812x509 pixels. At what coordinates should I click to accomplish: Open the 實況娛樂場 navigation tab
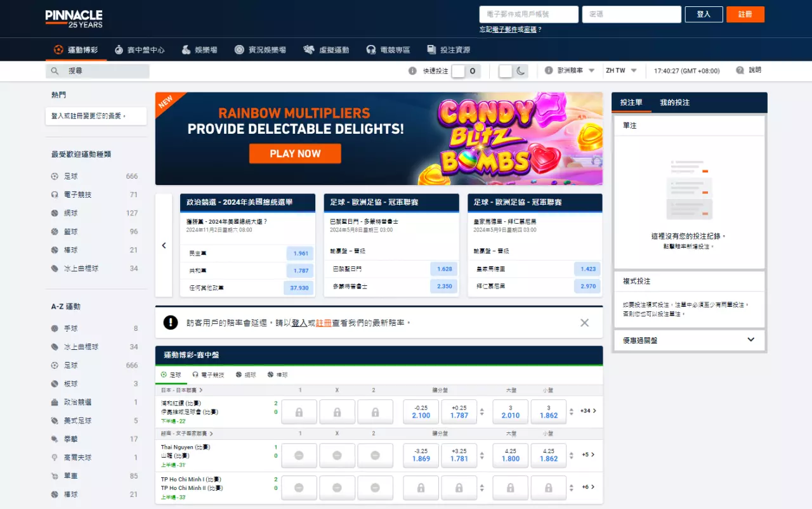click(260, 49)
